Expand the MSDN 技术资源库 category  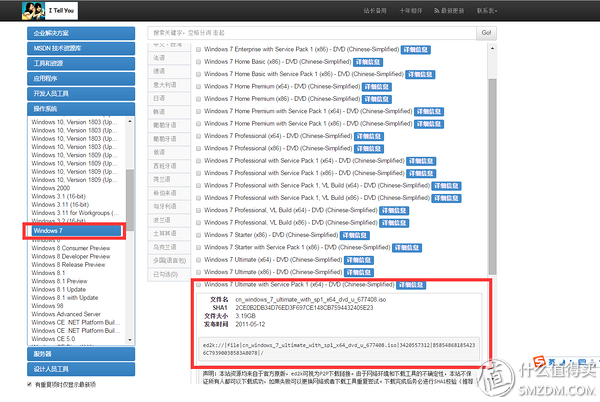coord(81,48)
